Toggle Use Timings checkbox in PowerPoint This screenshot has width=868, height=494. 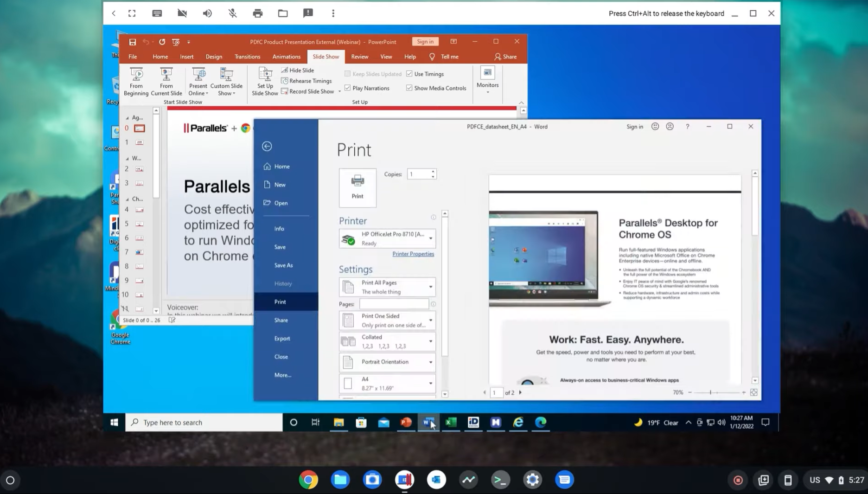click(x=409, y=74)
